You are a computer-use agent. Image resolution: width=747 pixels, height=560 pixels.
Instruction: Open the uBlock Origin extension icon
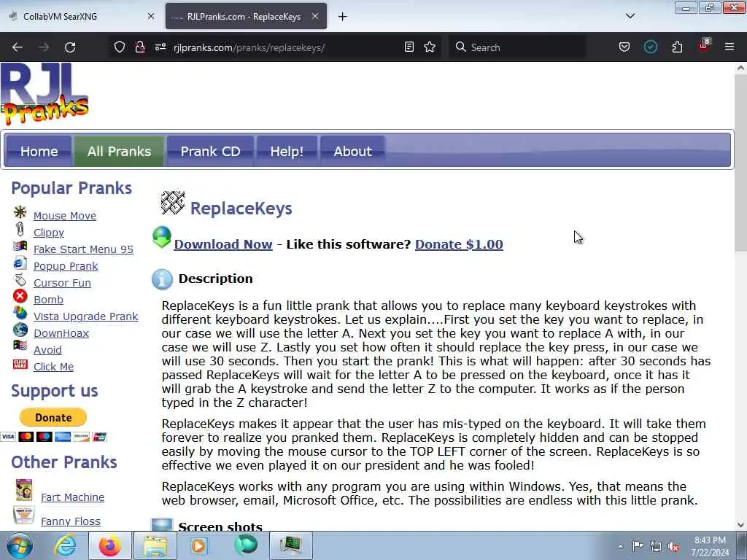point(704,46)
